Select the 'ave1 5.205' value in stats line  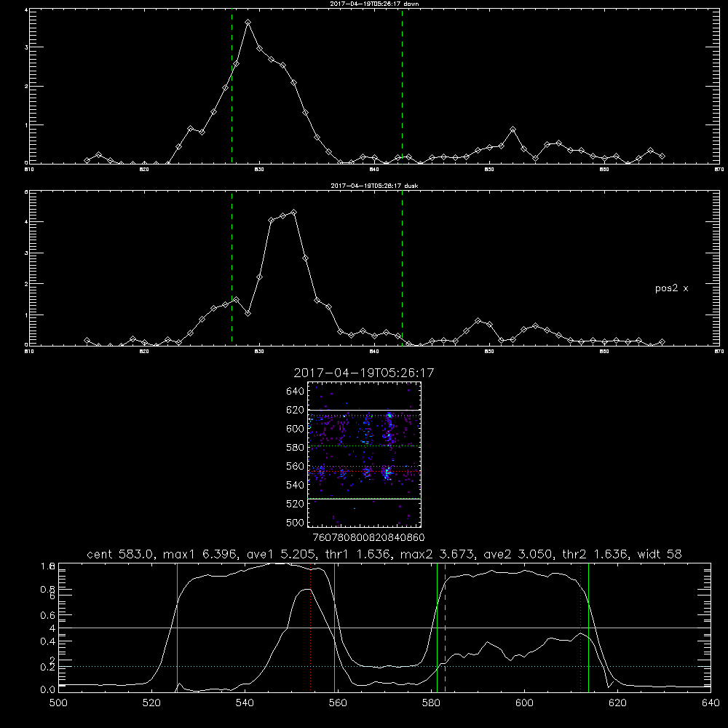[x=281, y=554]
